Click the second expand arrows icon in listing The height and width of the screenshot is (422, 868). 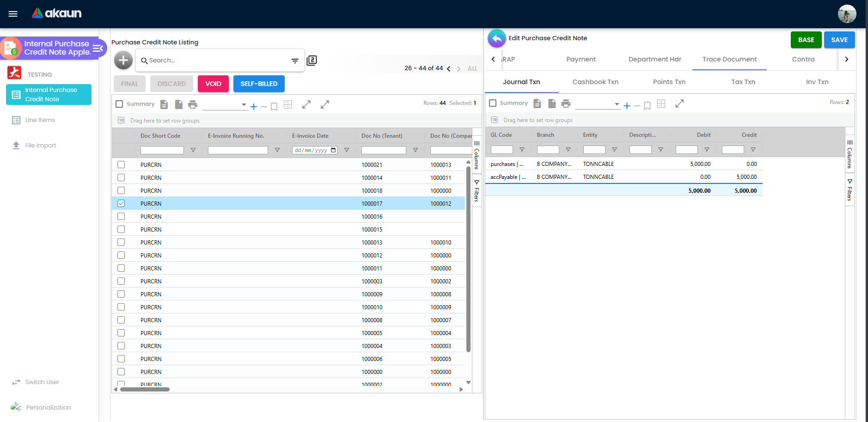pos(325,104)
